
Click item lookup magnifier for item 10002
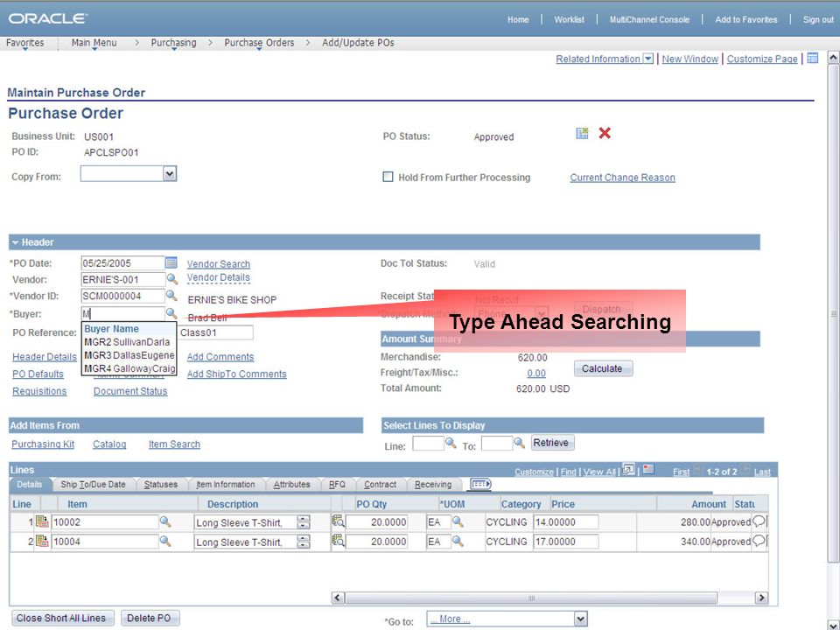pos(165,521)
